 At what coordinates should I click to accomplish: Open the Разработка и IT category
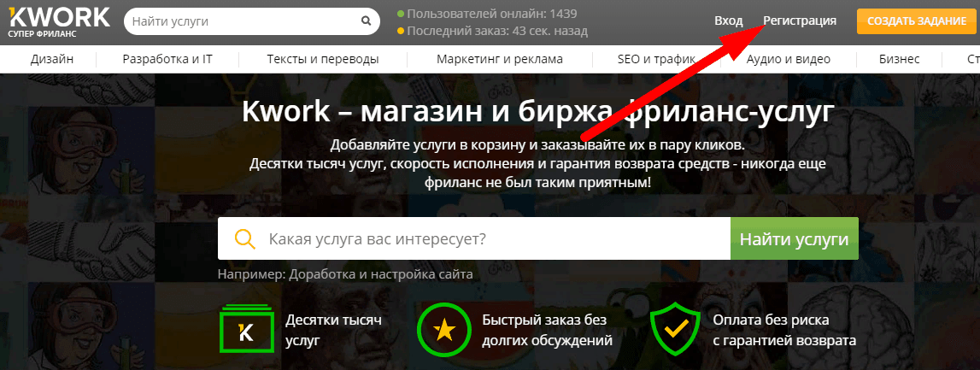pos(167,59)
